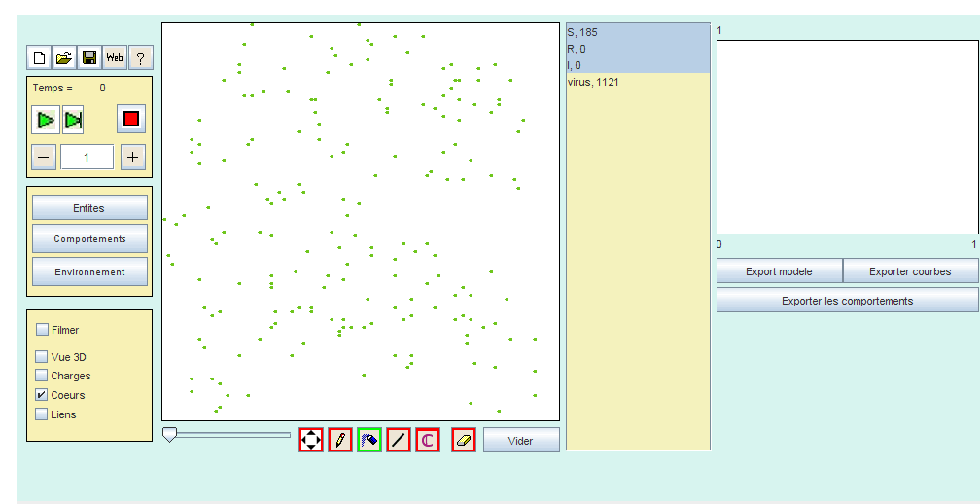Select the line drawing tool
The width and height of the screenshot is (980, 504).
pyautogui.click(x=398, y=440)
